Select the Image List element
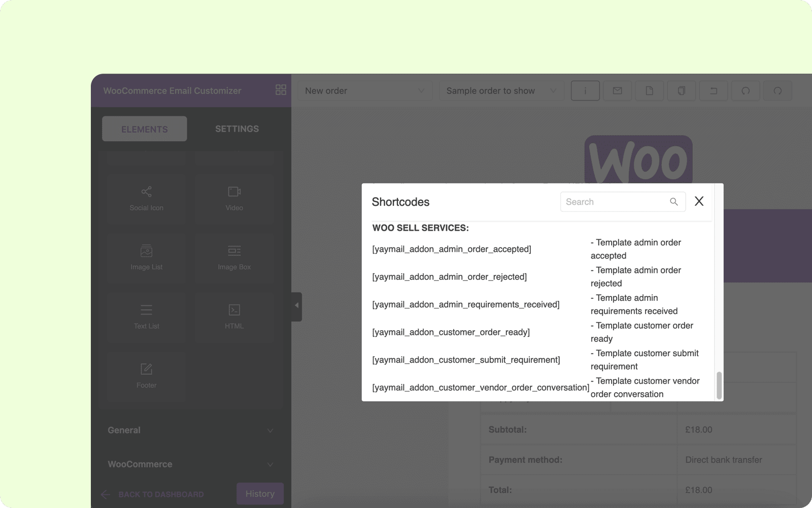 pyautogui.click(x=146, y=258)
